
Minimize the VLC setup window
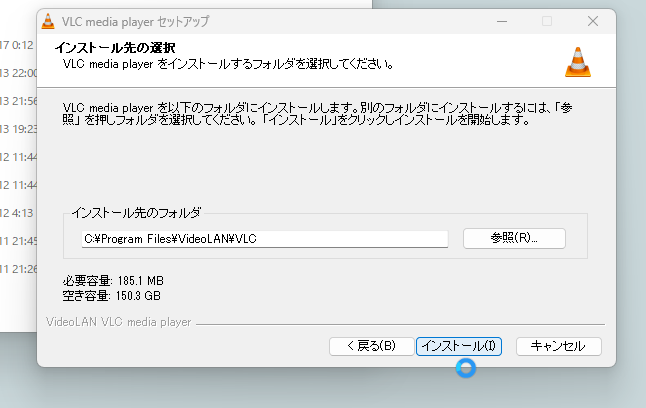[x=502, y=21]
